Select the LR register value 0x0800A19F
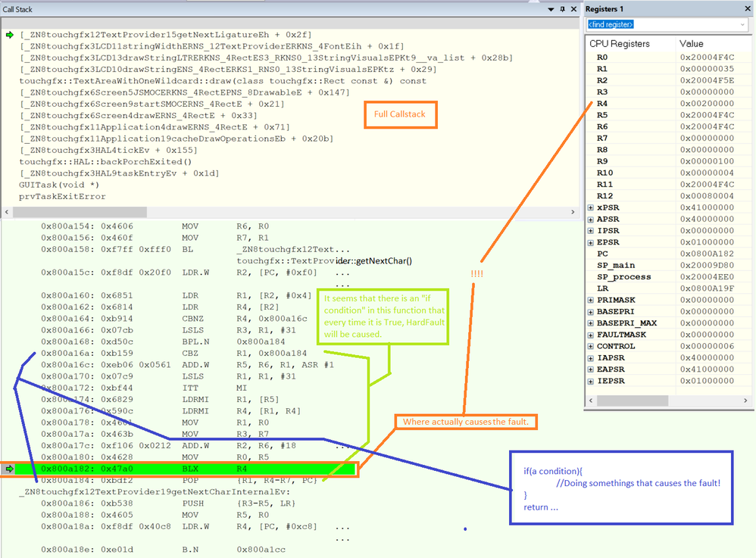 707,288
